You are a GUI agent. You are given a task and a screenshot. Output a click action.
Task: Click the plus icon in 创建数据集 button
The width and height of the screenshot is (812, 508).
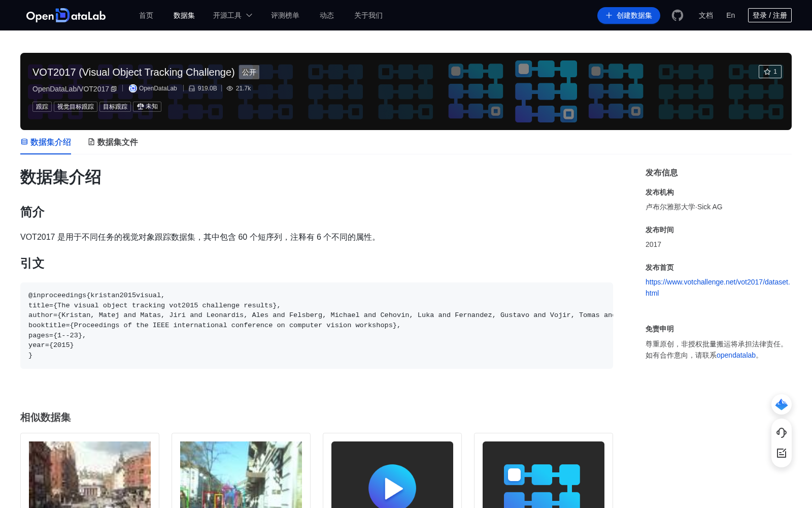pyautogui.click(x=609, y=15)
